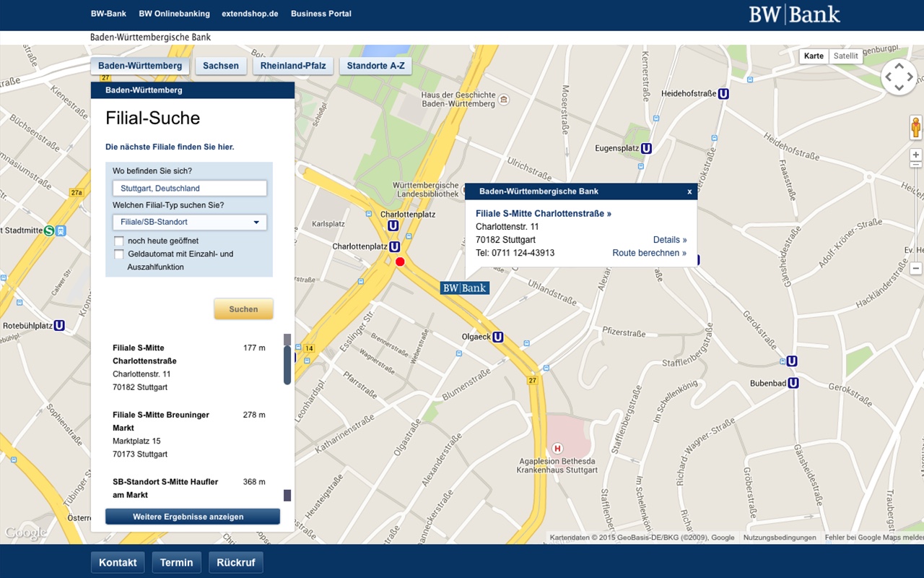Screen dimensions: 924x578
Task: Click the address 'Marktplatz 15' in results
Action: [136, 441]
